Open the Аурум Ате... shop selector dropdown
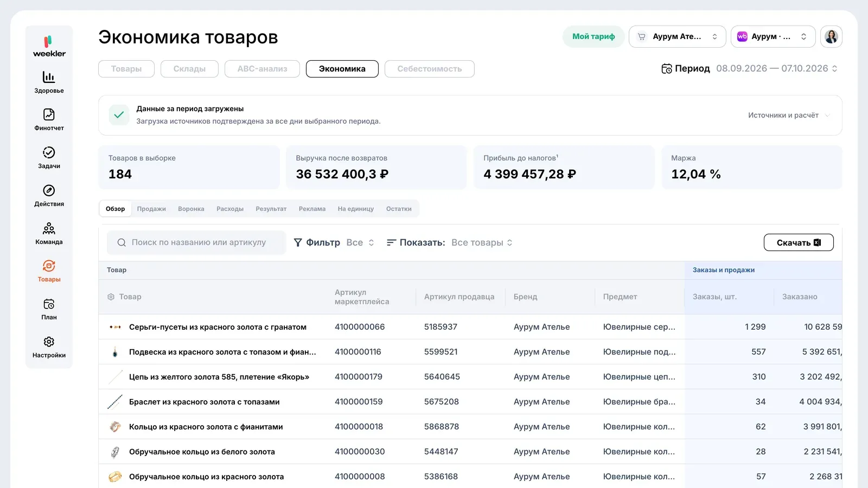This screenshot has width=868, height=488. pyautogui.click(x=677, y=37)
